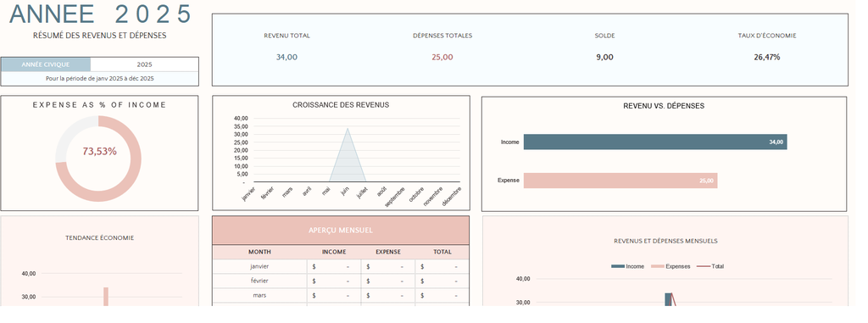
Task: Click the 25,00 data label on Expense bar
Action: click(706, 181)
